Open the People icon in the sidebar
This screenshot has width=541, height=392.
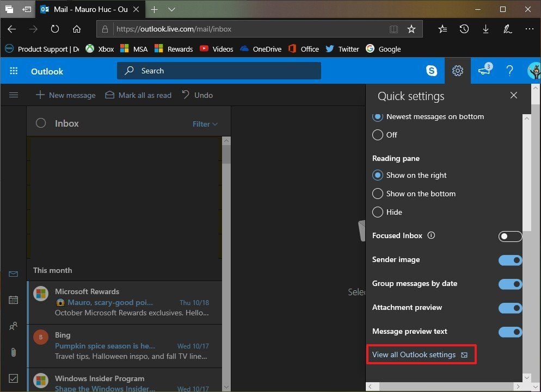coord(14,326)
